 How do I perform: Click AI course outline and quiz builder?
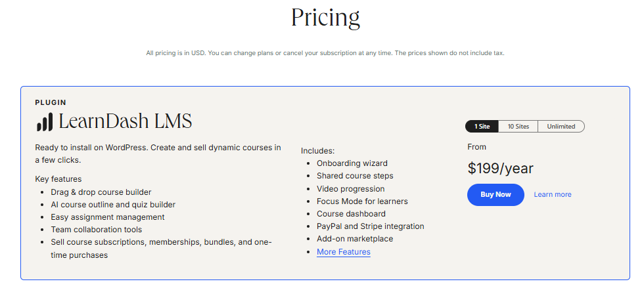point(113,204)
